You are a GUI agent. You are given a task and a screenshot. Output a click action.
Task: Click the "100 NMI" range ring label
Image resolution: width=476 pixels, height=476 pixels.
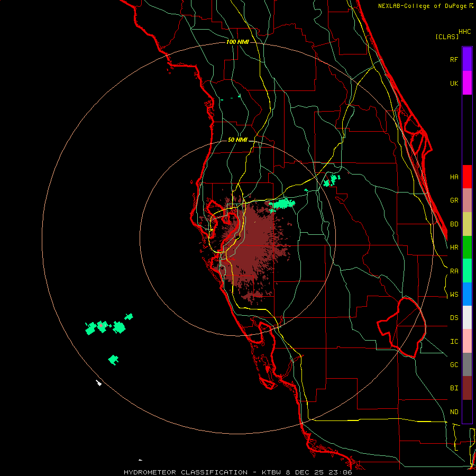click(x=237, y=42)
